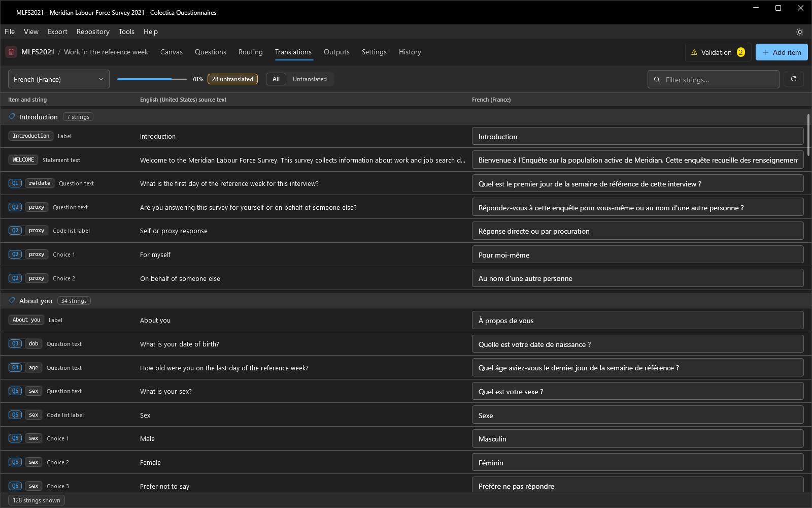Switch to the Outputs tab
Screen dimensions: 812x508
coord(336,52)
